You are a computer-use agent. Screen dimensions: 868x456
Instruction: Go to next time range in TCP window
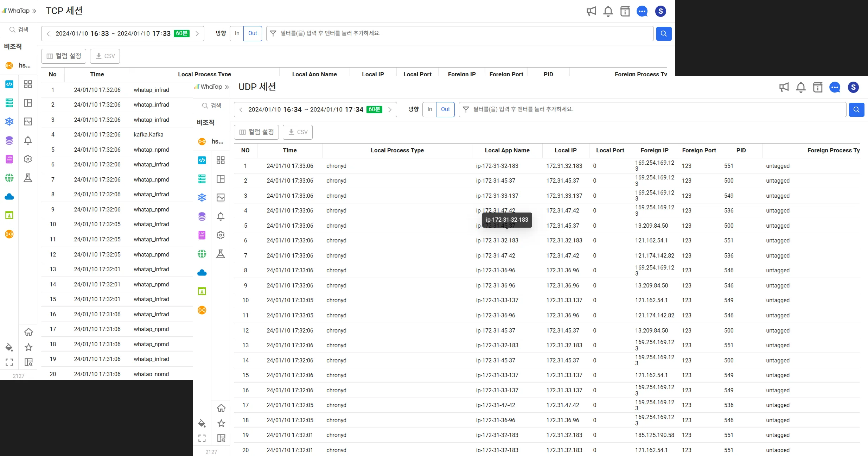[197, 34]
